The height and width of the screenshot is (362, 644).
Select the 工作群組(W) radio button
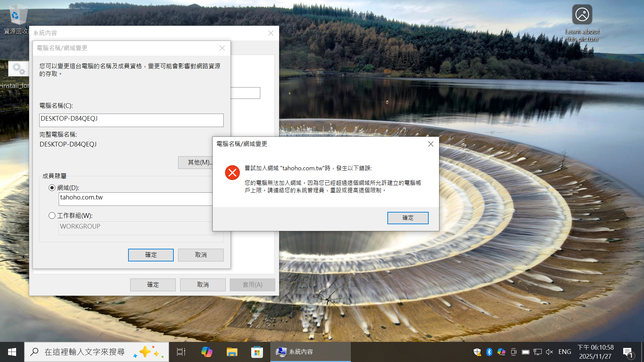pos(52,216)
